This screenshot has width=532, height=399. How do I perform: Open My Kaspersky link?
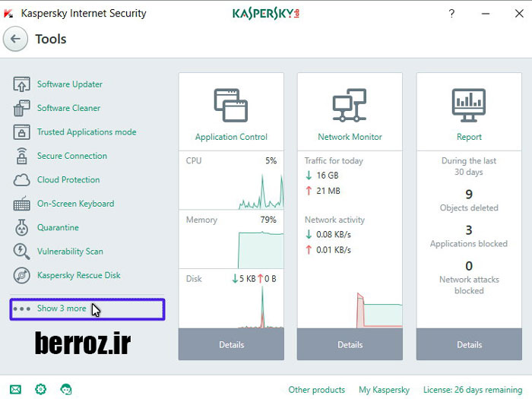(384, 390)
